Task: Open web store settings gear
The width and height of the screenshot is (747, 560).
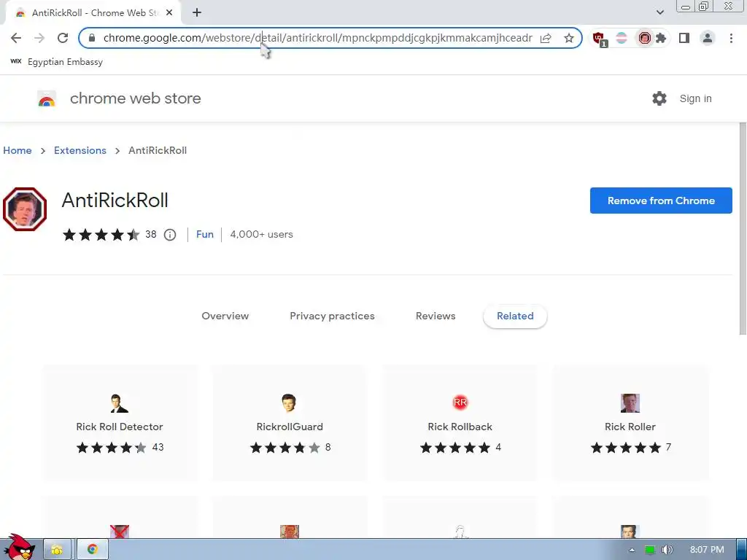Action: coord(659,98)
